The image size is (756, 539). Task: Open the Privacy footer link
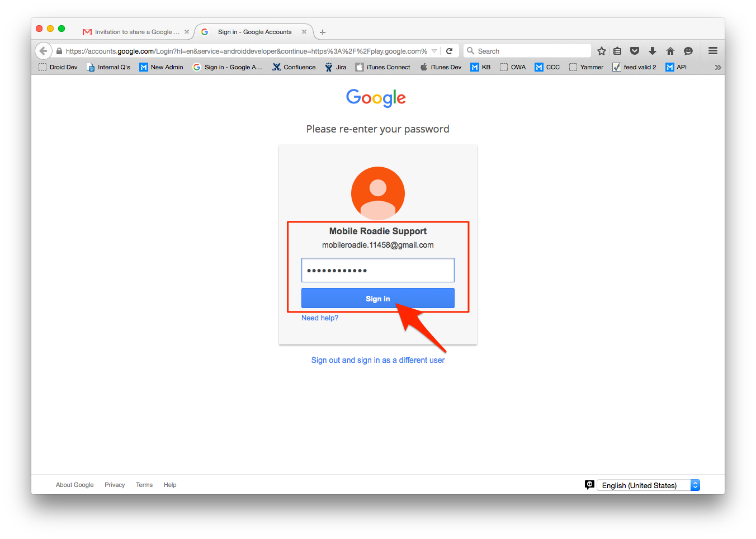(x=115, y=485)
